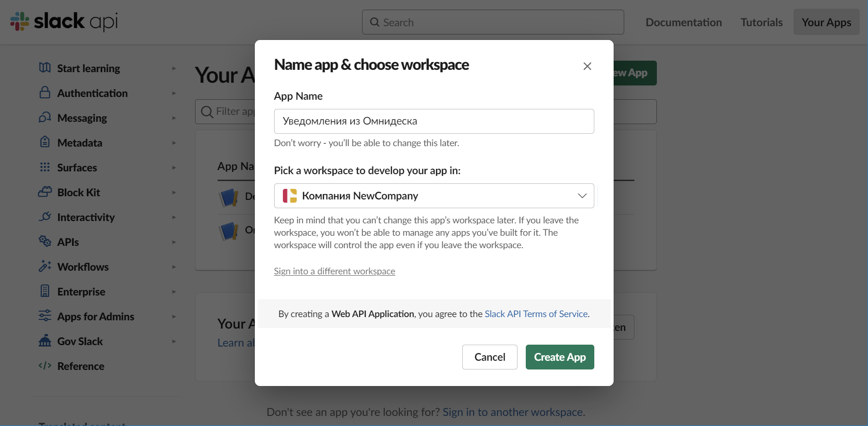Open the Apps for Admins sidebar item

pos(96,317)
